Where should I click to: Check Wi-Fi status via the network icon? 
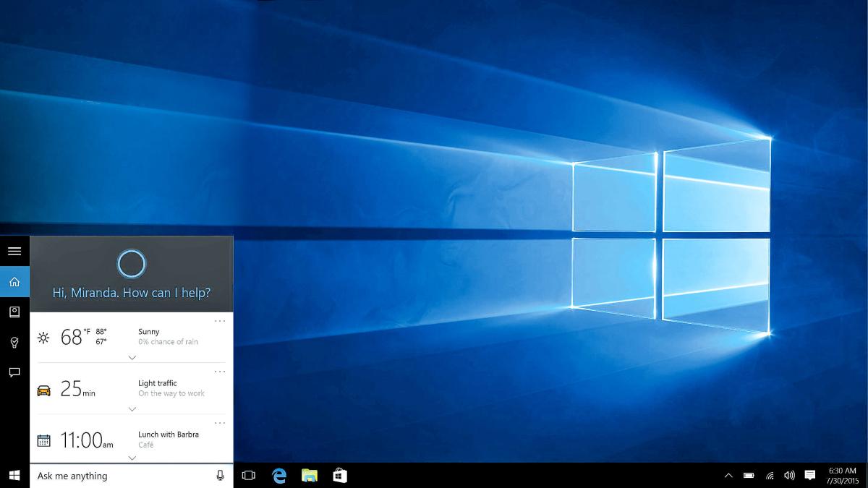(768, 476)
